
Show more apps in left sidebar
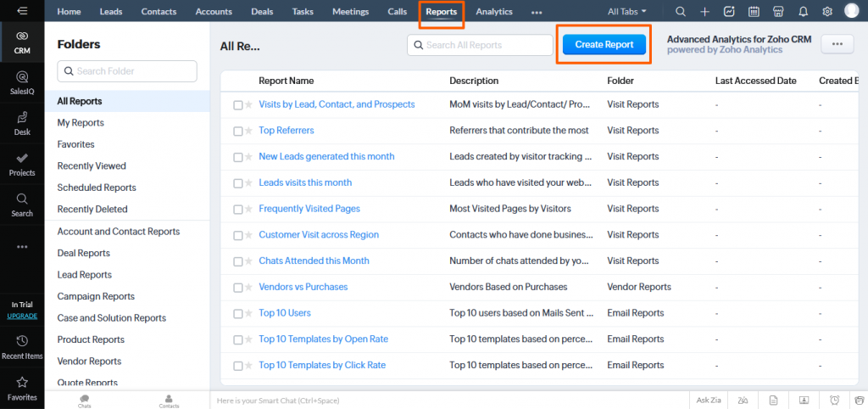[22, 246]
